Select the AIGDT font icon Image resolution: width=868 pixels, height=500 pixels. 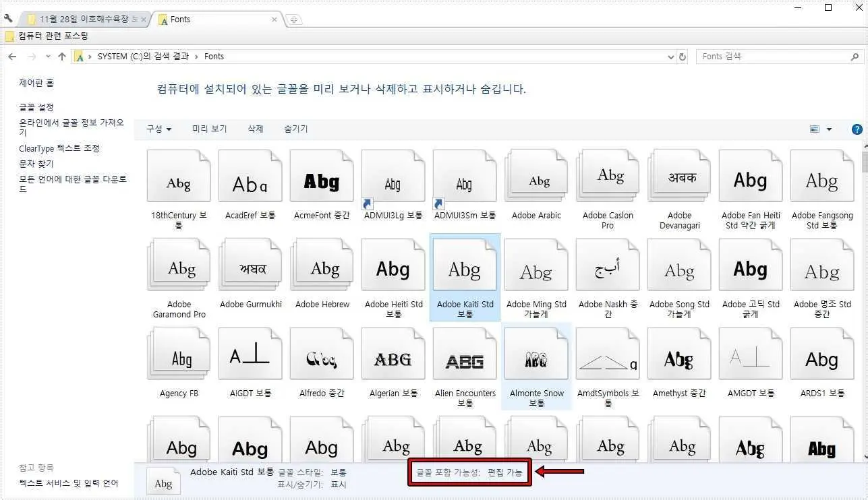250,354
